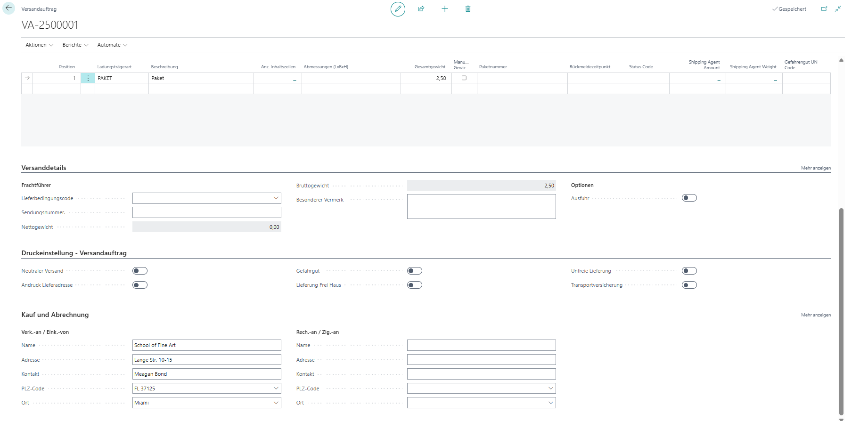This screenshot has width=868, height=421.
Task: Click the trash delete icon
Action: click(468, 9)
